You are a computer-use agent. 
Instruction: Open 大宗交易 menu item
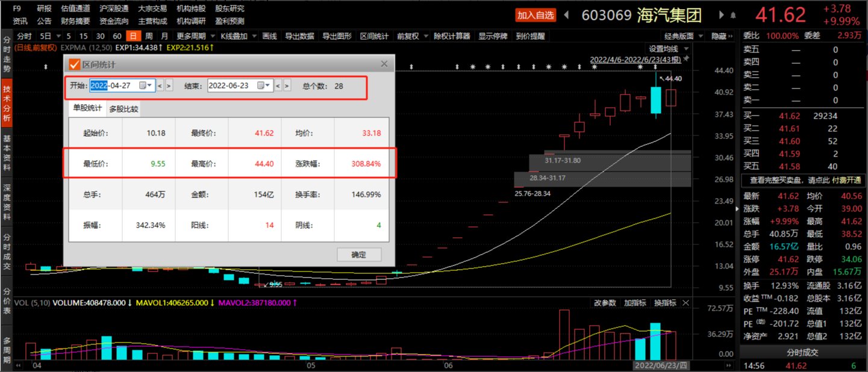pos(152,9)
